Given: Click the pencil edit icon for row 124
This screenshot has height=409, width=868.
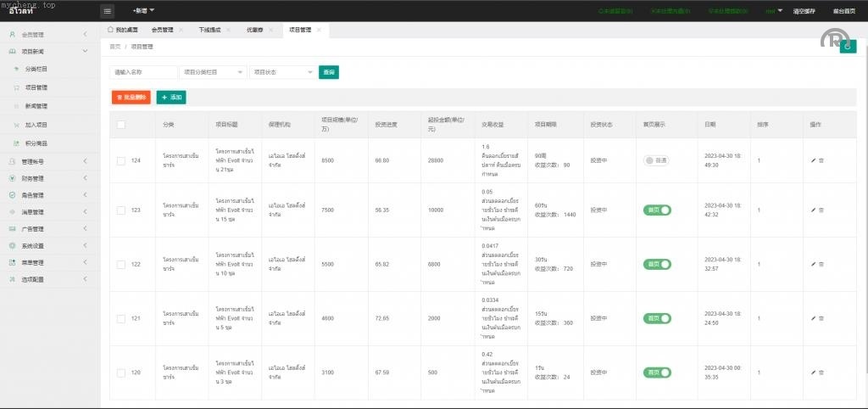Looking at the screenshot, I should (813, 160).
